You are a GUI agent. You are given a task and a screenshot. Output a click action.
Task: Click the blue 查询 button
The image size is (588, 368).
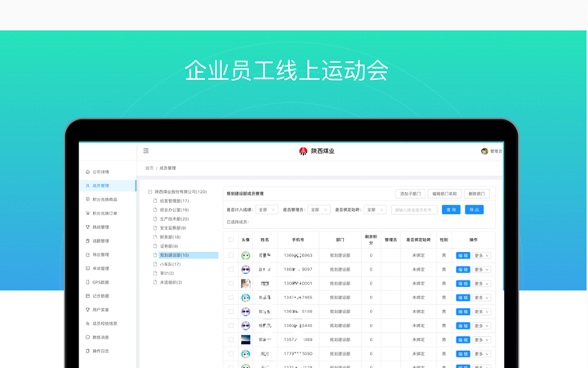(x=451, y=209)
